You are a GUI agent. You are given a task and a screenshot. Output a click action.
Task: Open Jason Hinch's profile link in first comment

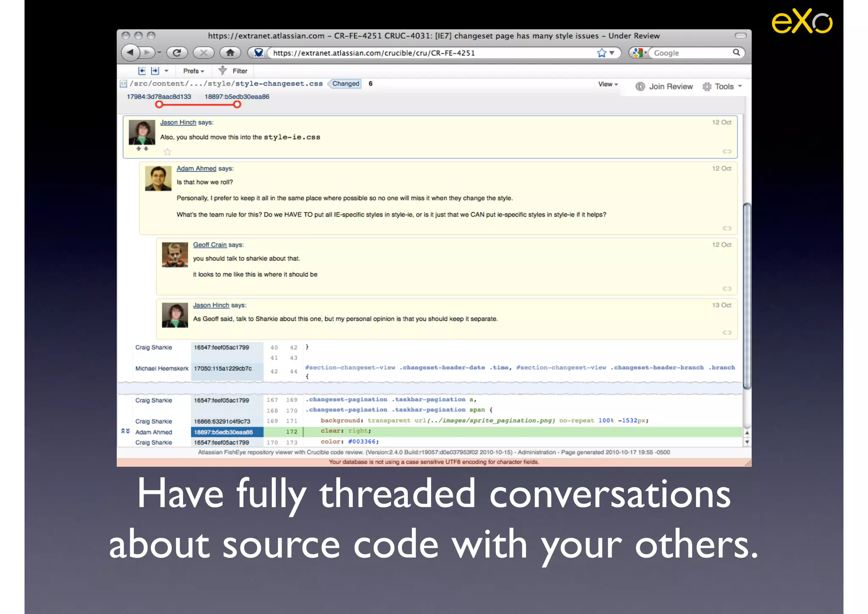click(178, 123)
